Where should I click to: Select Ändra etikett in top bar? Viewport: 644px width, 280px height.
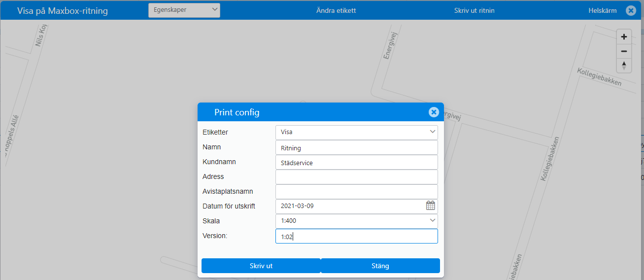[x=336, y=10]
